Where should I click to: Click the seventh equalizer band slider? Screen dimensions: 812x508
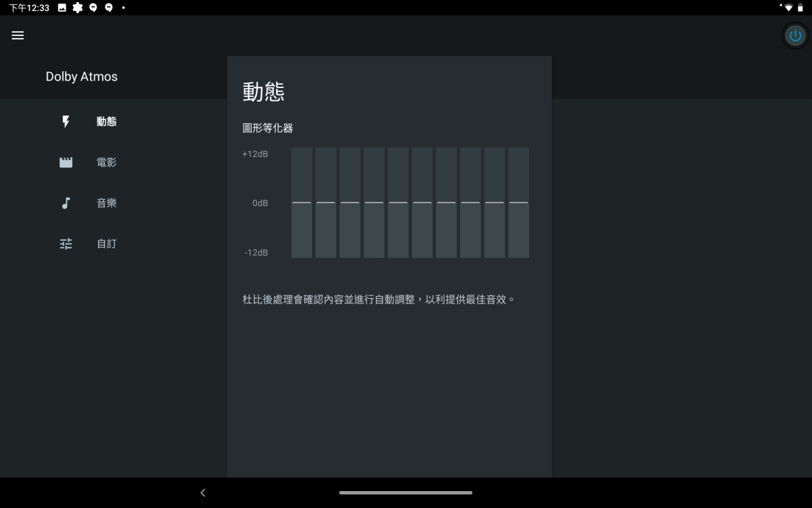447,203
